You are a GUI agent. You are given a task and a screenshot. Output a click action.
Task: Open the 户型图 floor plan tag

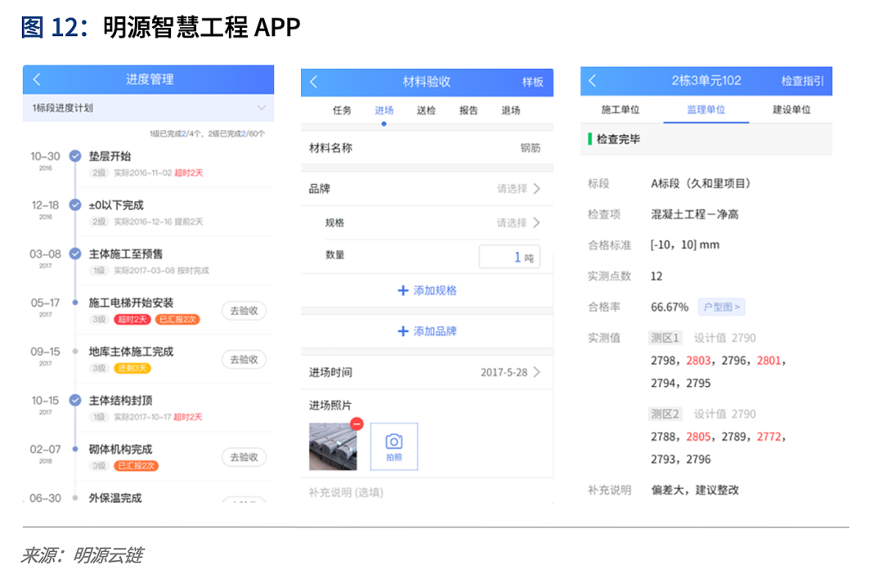point(720,307)
